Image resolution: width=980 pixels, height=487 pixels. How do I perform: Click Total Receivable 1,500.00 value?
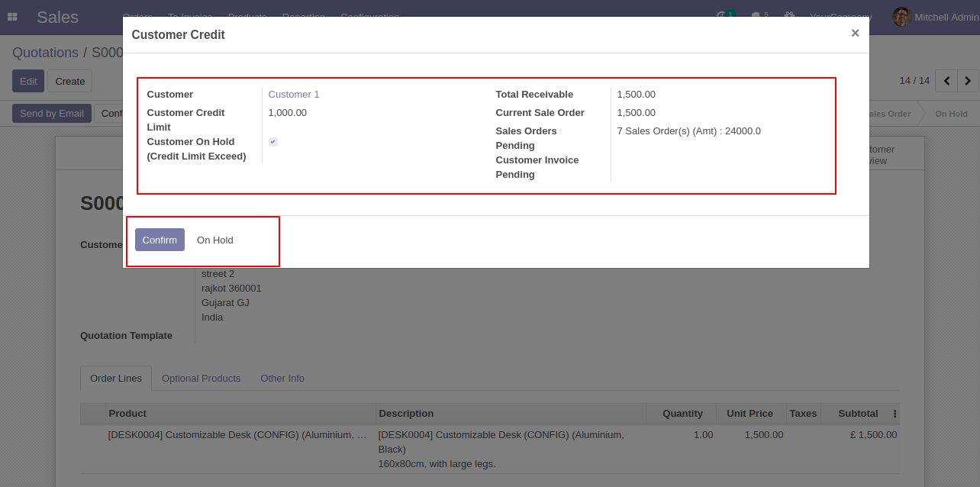point(636,95)
